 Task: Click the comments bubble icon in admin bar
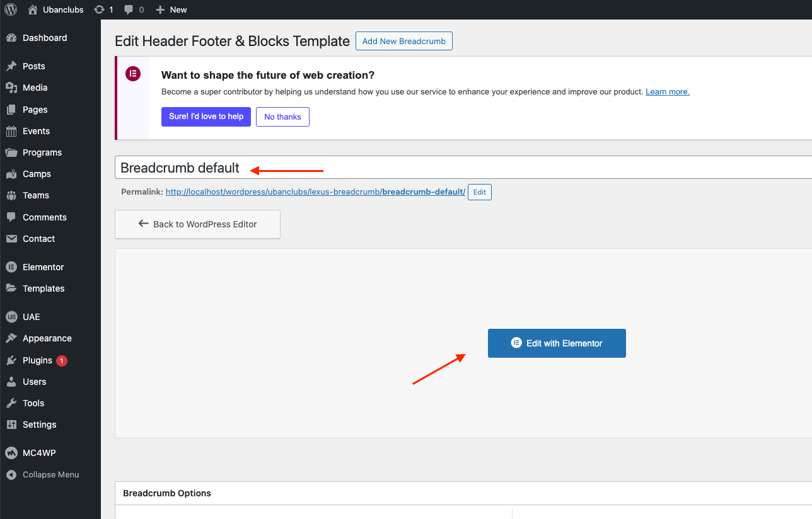(x=129, y=9)
